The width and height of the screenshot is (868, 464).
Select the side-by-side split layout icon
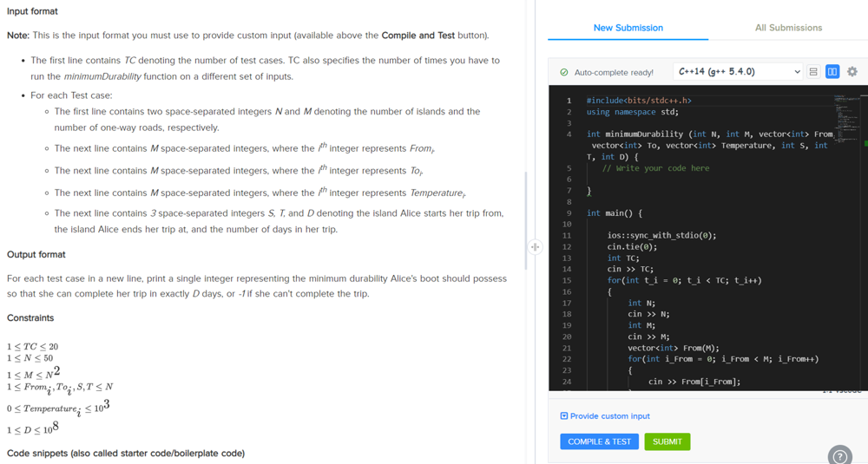click(832, 72)
